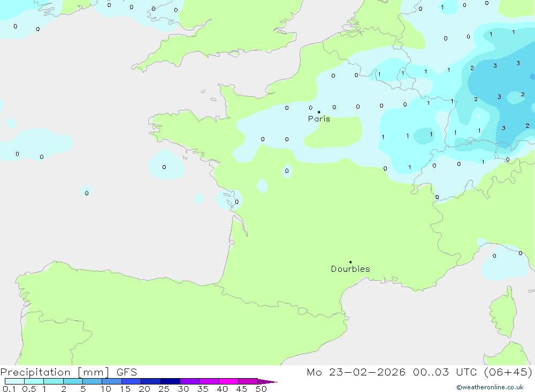Select the magenta swatch between 40 and 45
Image resolution: width=535 pixels, height=392 pixels.
coord(228,381)
